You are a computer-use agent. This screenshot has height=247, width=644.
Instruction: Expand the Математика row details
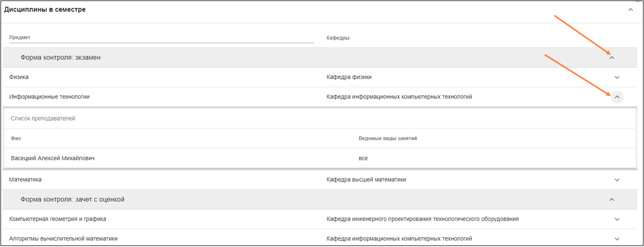coord(617,180)
